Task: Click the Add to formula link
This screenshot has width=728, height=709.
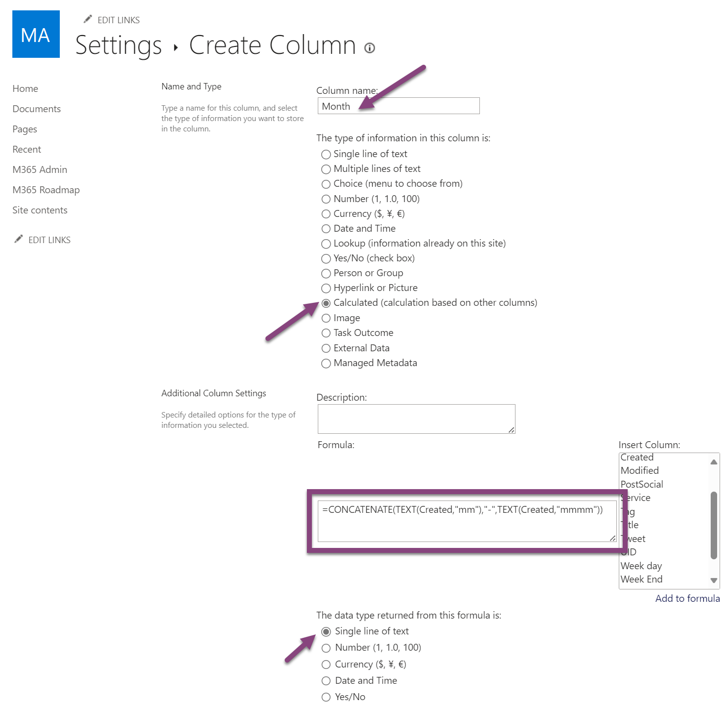Action: (x=687, y=598)
